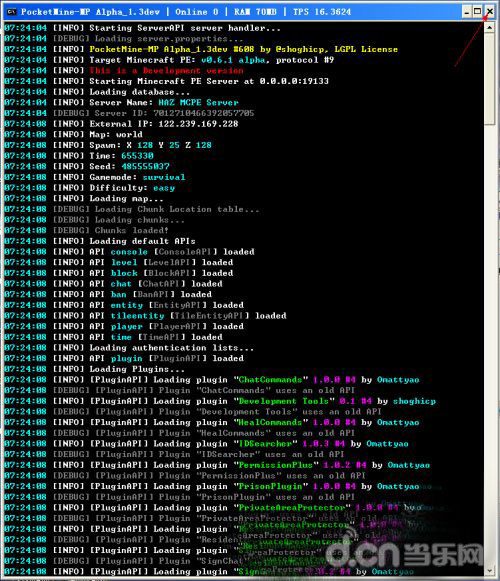Click the 'v0.6.1 alpha' version text
500x581 pixels.
[234, 60]
